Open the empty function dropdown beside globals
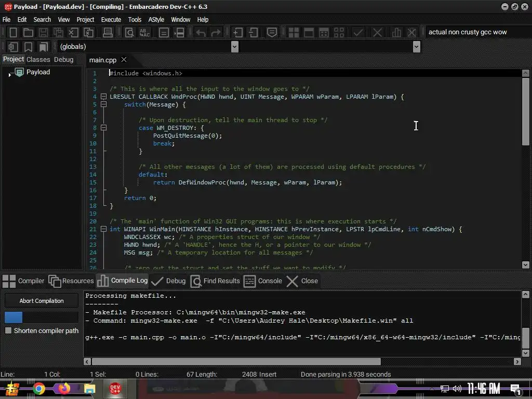 pos(417,46)
